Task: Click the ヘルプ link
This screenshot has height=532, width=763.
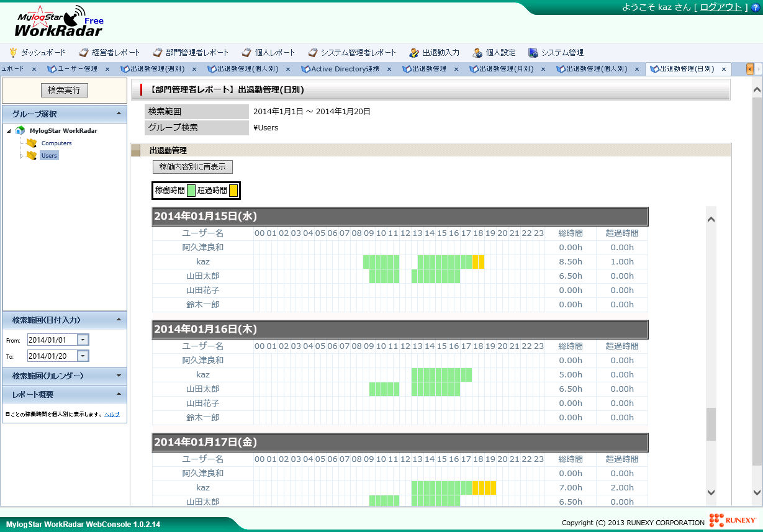Action: (x=112, y=414)
